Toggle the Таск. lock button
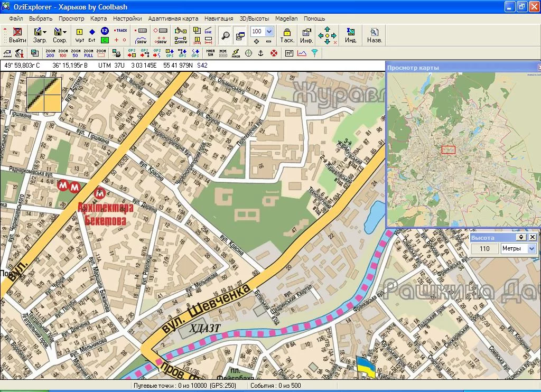 point(287,35)
